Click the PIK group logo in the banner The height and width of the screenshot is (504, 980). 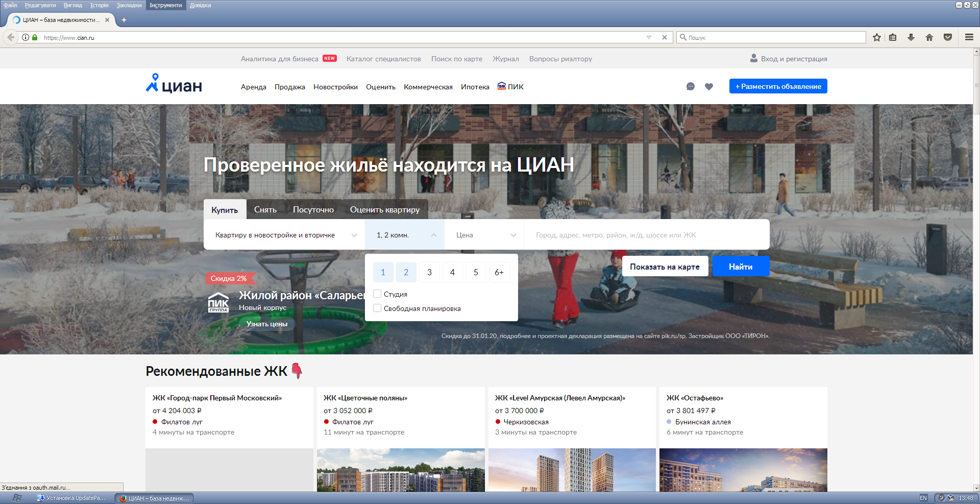tap(218, 302)
